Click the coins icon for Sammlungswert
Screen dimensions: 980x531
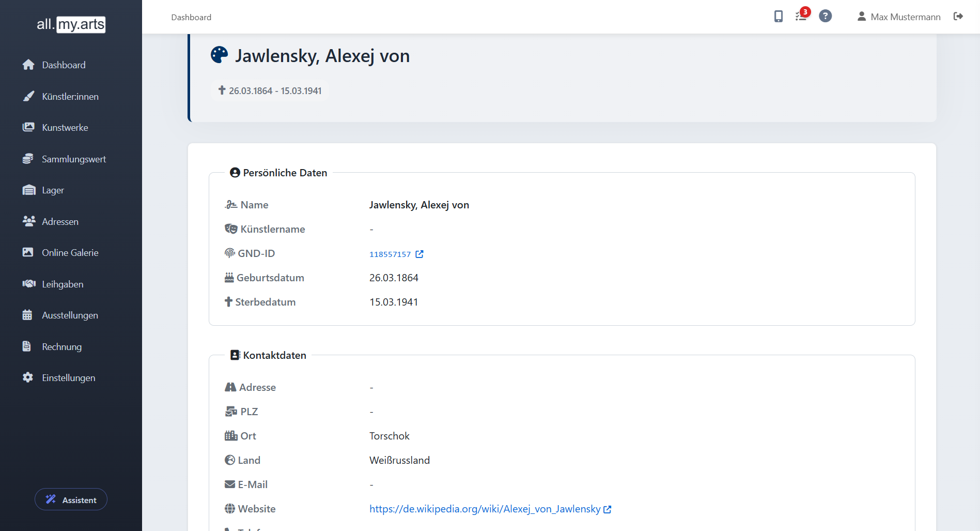coord(28,159)
